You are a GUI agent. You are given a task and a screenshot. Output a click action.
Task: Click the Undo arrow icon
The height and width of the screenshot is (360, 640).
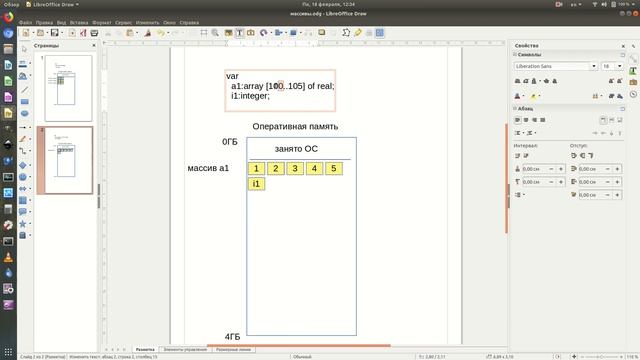160,33
